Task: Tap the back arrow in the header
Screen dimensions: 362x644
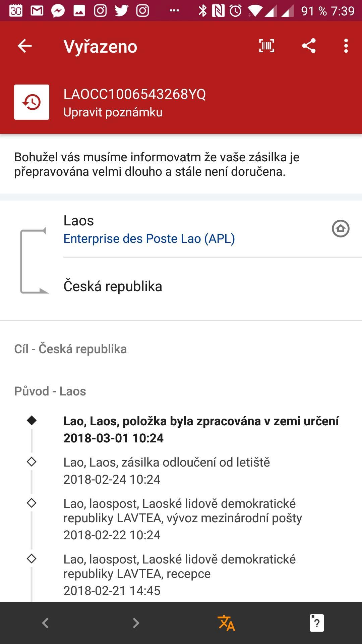Action: [24, 46]
